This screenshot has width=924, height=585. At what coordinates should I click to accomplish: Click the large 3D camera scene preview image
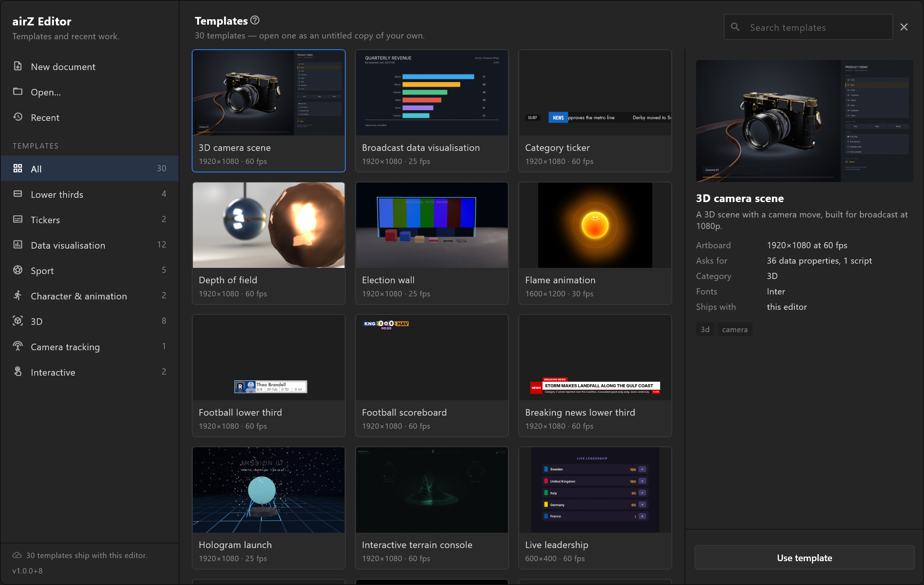click(804, 121)
